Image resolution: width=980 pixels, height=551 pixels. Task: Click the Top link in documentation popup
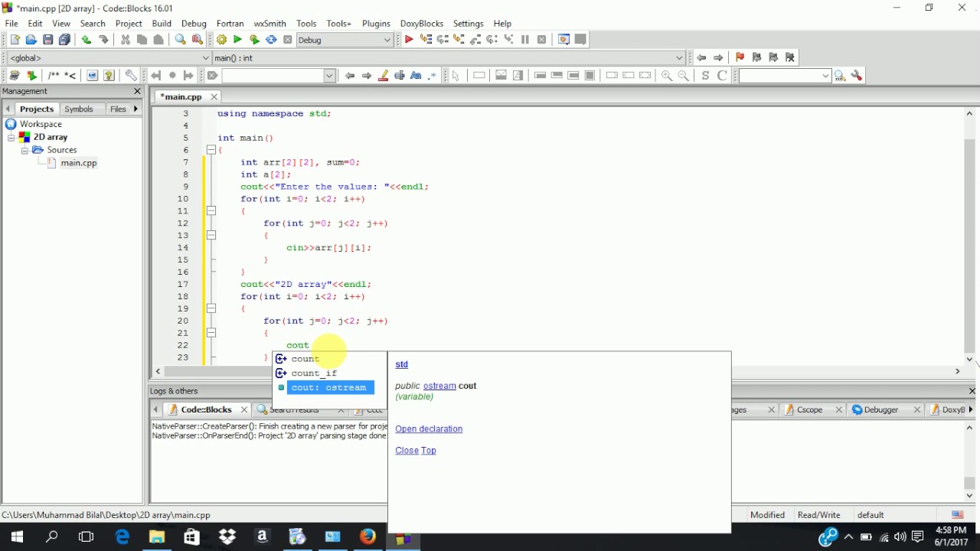coord(429,450)
